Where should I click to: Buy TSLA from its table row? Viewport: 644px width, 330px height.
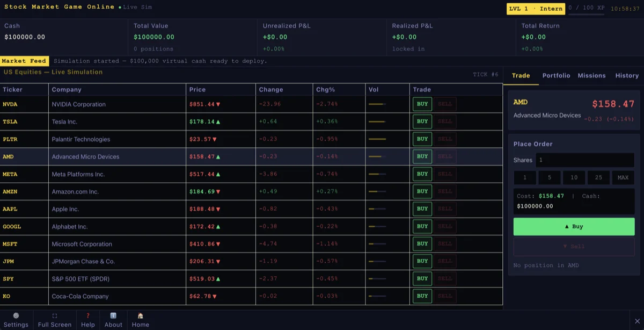[422, 121]
